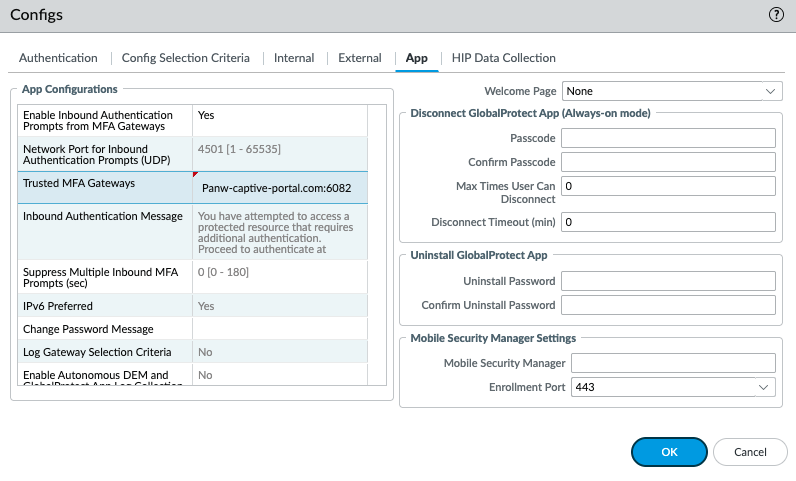Switch to the Authentication tab
Screen dimensions: 796x481
tap(58, 58)
